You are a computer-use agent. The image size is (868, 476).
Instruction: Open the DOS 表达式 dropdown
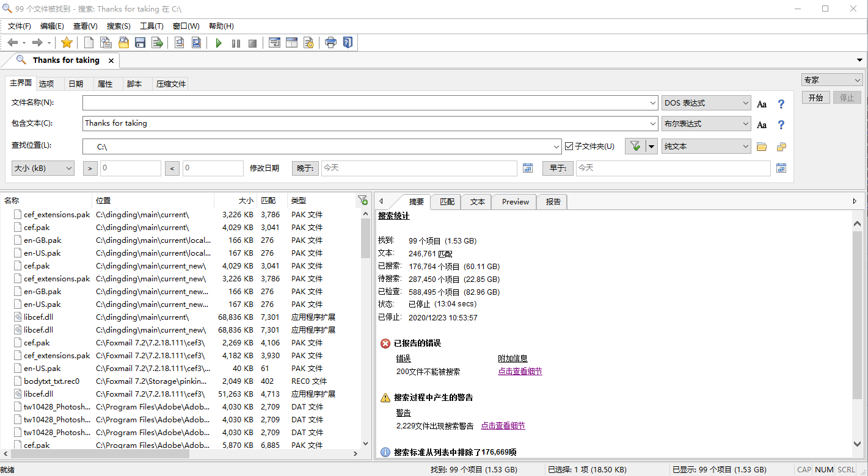click(706, 103)
